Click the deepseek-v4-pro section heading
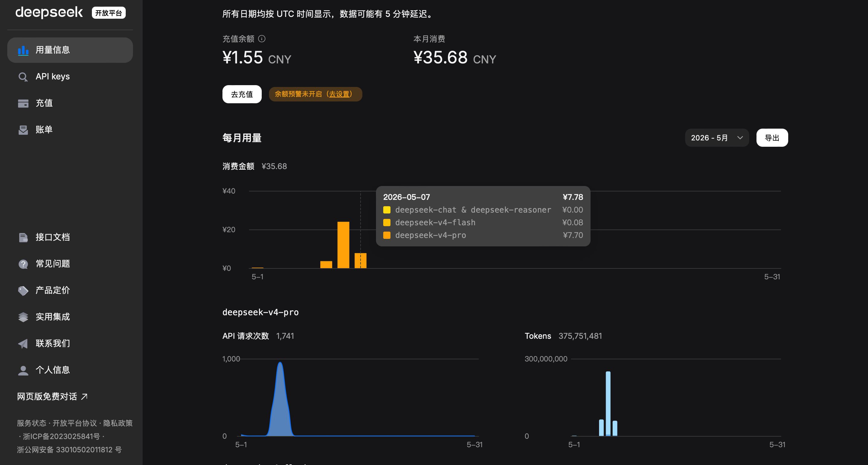 (261, 313)
